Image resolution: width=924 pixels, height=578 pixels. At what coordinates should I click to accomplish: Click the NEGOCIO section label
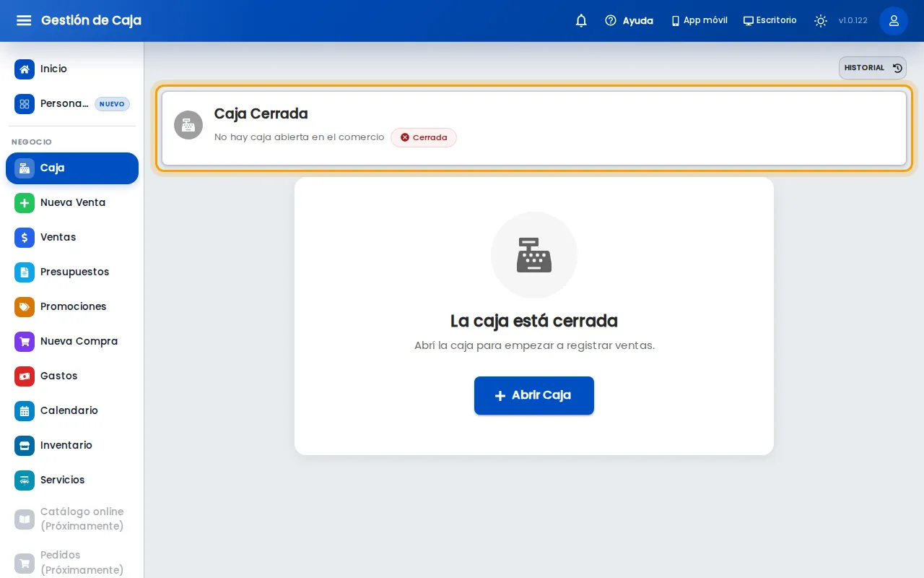(32, 142)
